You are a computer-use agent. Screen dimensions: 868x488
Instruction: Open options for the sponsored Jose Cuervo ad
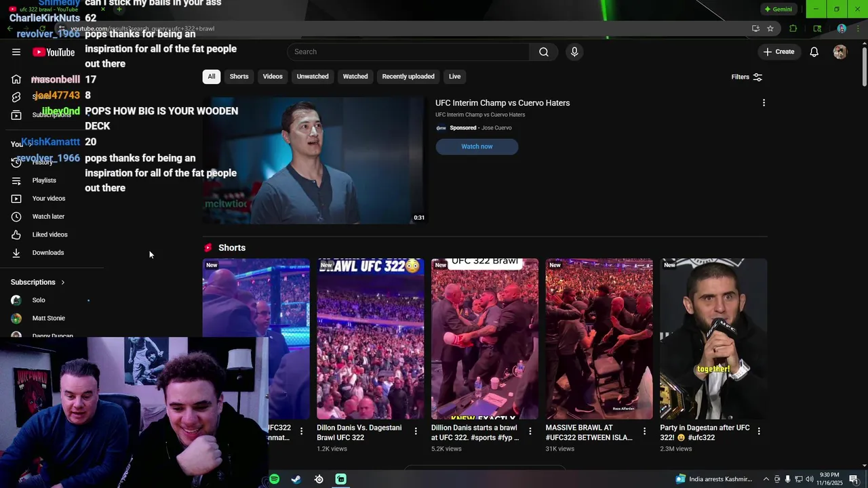click(x=764, y=103)
